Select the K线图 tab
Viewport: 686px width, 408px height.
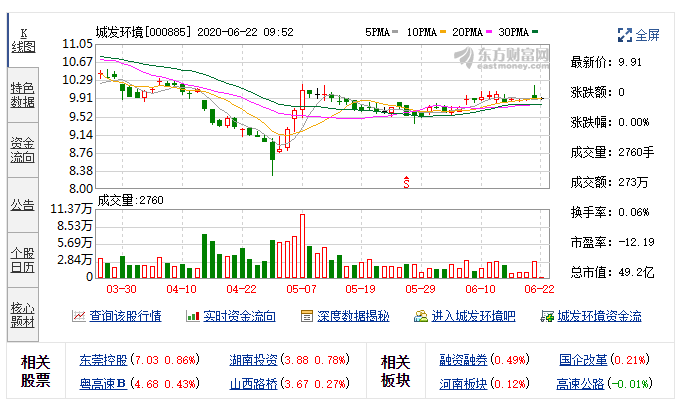pyautogui.click(x=23, y=40)
